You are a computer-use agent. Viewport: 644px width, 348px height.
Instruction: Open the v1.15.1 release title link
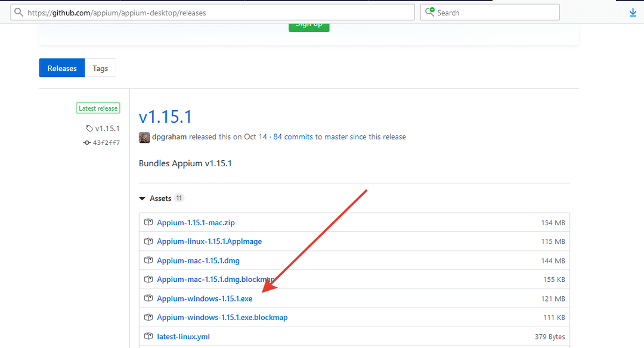165,116
